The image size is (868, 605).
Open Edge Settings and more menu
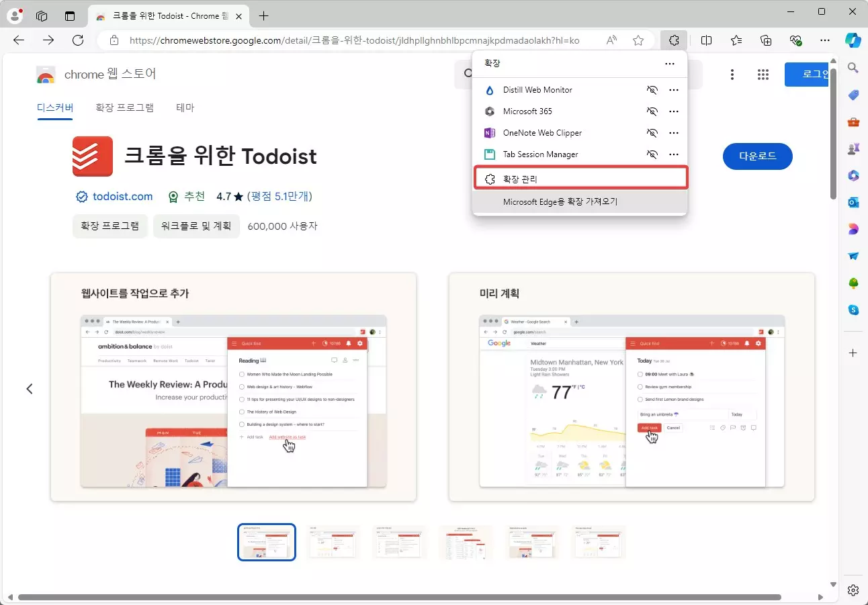pos(825,40)
